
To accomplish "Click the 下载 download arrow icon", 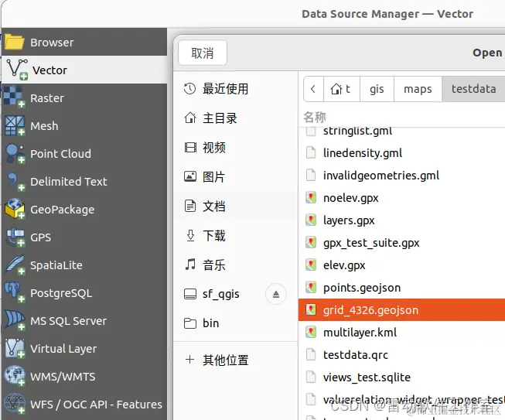I will [190, 235].
